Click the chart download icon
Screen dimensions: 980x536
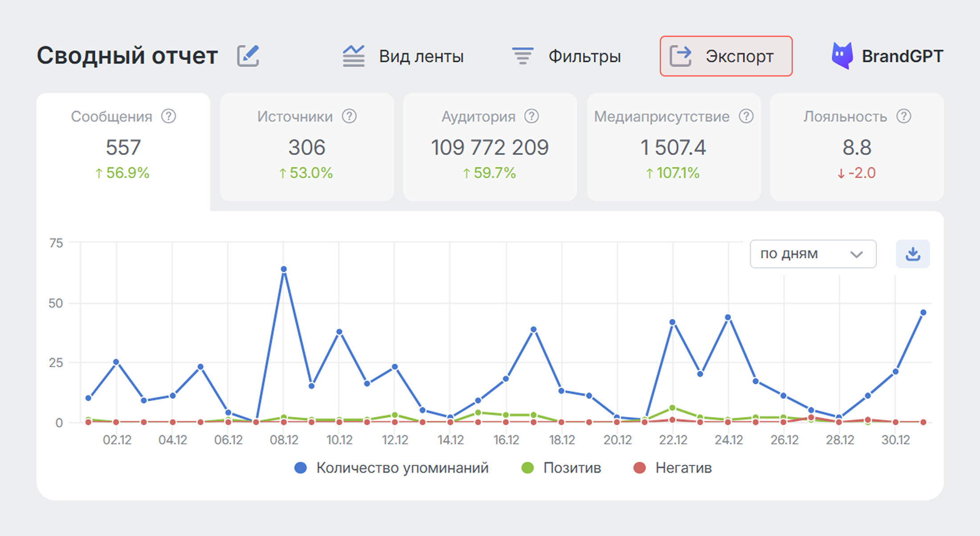pyautogui.click(x=912, y=254)
